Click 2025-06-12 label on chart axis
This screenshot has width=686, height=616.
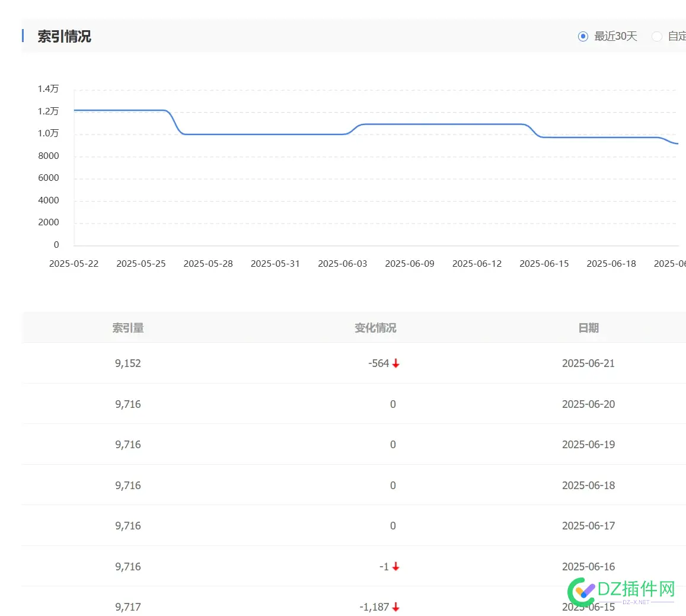pos(477,264)
